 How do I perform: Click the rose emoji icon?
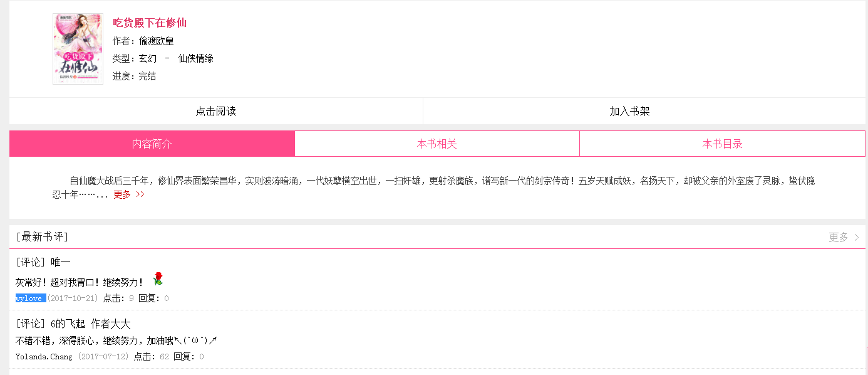(x=158, y=279)
